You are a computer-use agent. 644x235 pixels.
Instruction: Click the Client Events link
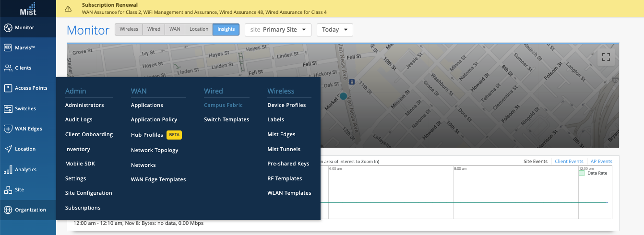[569, 162]
